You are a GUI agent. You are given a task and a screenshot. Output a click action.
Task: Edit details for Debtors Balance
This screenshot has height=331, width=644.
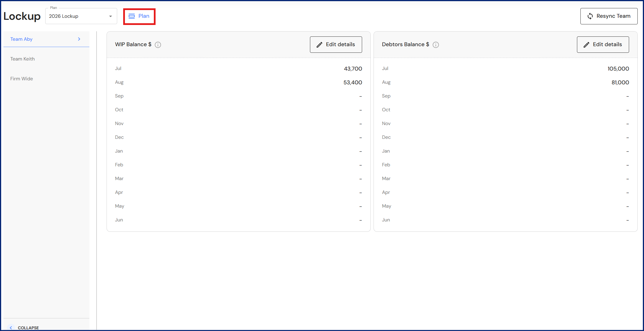tap(603, 44)
